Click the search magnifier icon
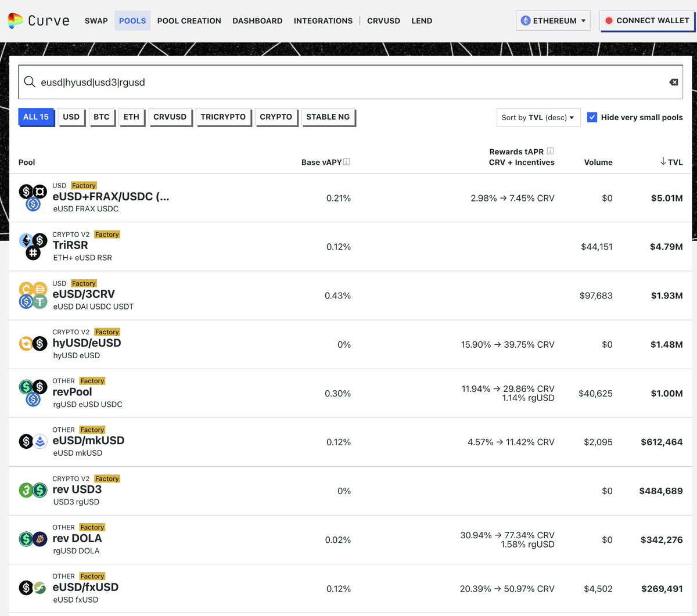 click(30, 82)
